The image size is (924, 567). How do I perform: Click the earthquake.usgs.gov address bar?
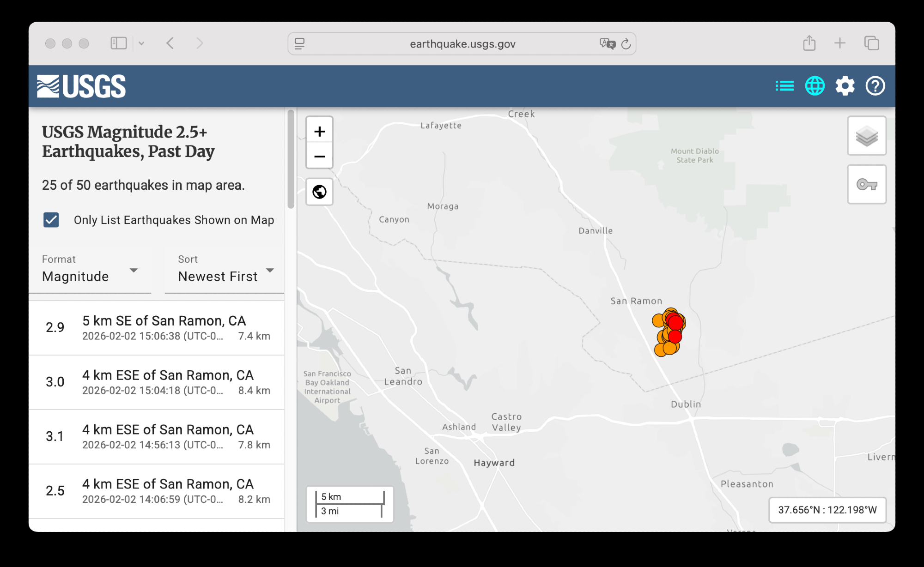[x=462, y=44]
